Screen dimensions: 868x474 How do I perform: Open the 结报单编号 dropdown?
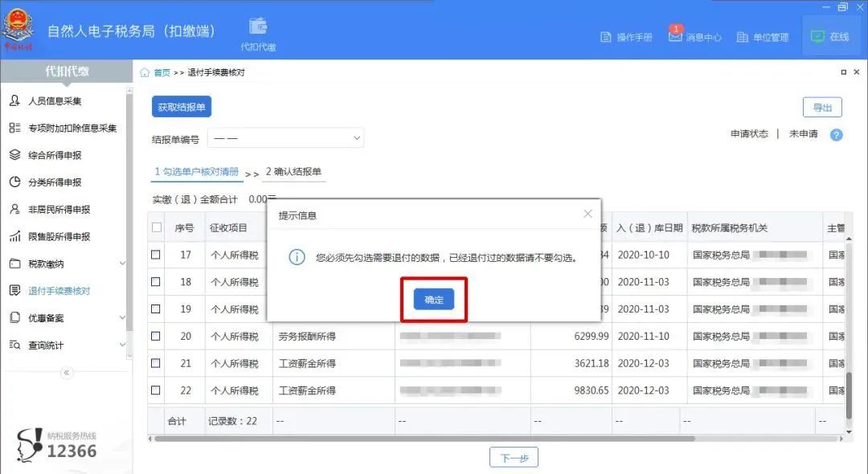click(x=285, y=138)
